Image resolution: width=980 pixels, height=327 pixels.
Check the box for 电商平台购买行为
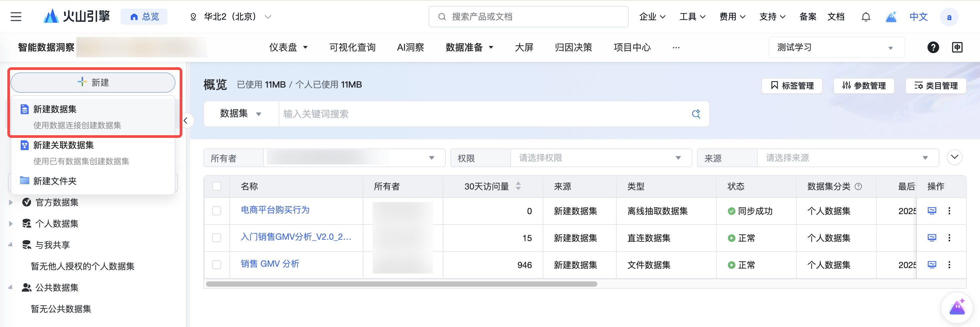click(217, 211)
